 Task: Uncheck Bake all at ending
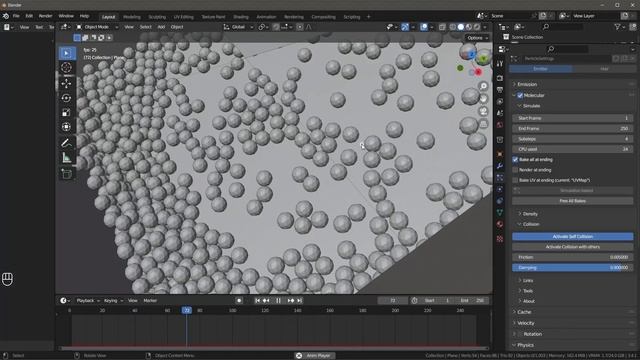[515, 160]
